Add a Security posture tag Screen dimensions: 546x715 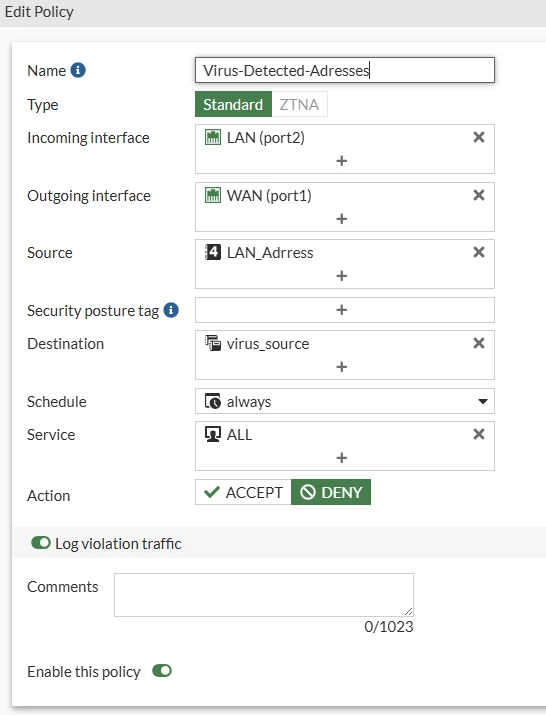(342, 310)
